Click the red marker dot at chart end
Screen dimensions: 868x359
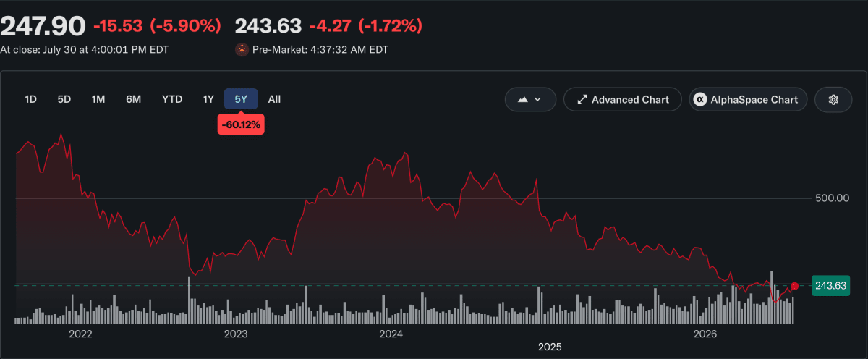click(794, 286)
